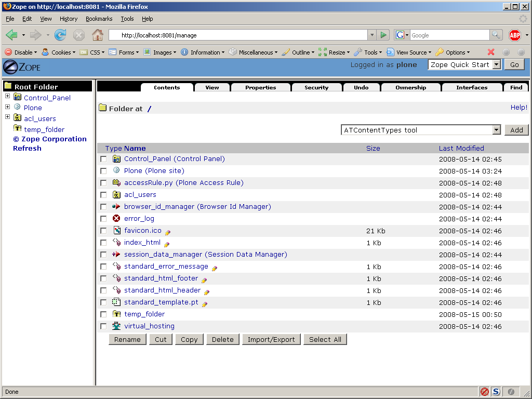Select the acl_users row checkbox
This screenshot has height=399, width=532.
(x=103, y=195)
